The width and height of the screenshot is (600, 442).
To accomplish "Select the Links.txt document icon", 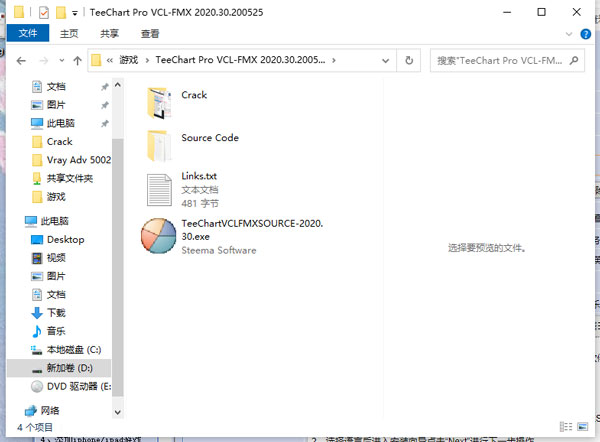I will (159, 190).
